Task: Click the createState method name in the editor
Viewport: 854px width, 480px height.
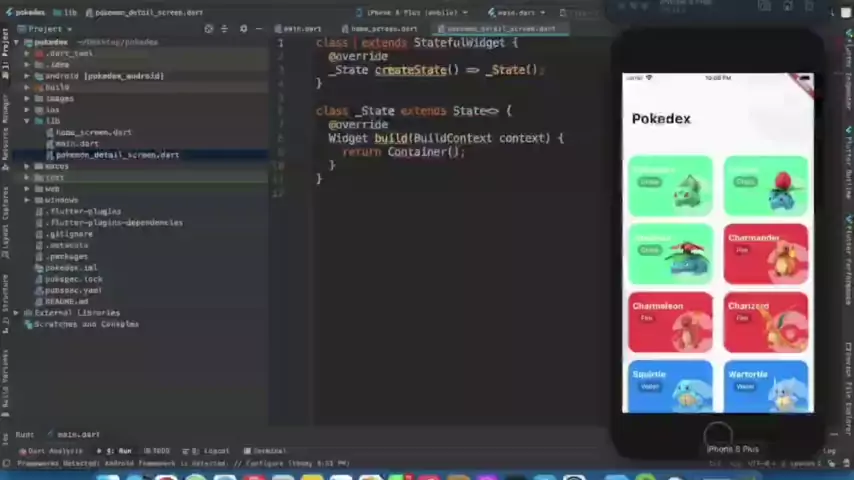Action: pyautogui.click(x=410, y=70)
